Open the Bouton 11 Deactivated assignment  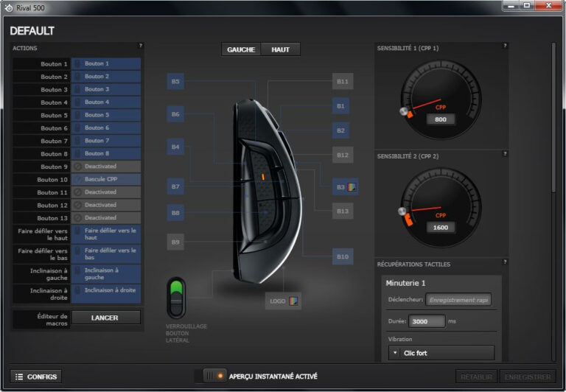click(106, 192)
